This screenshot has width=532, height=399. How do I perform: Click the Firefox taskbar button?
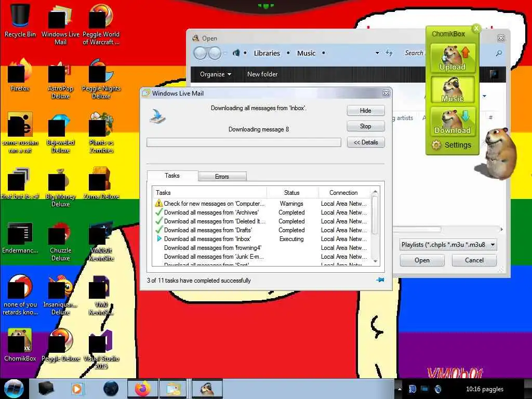pos(143,389)
